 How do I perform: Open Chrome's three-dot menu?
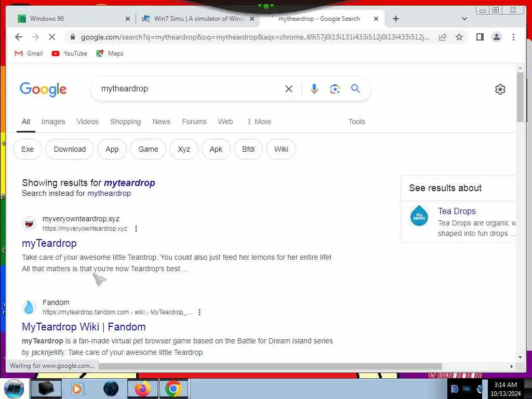coord(513,37)
